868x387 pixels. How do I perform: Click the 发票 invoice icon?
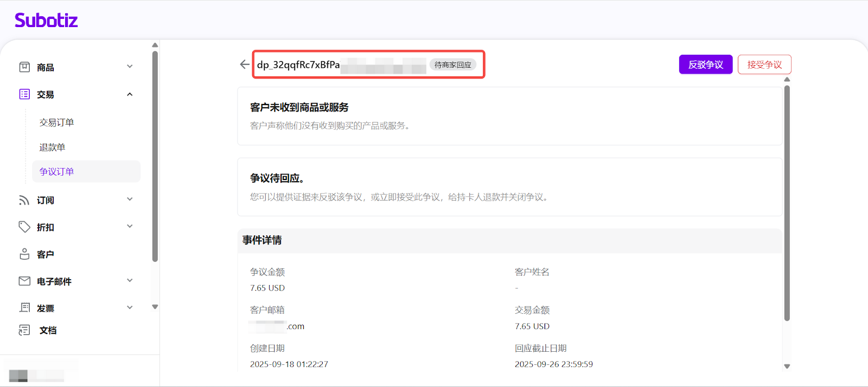click(24, 308)
